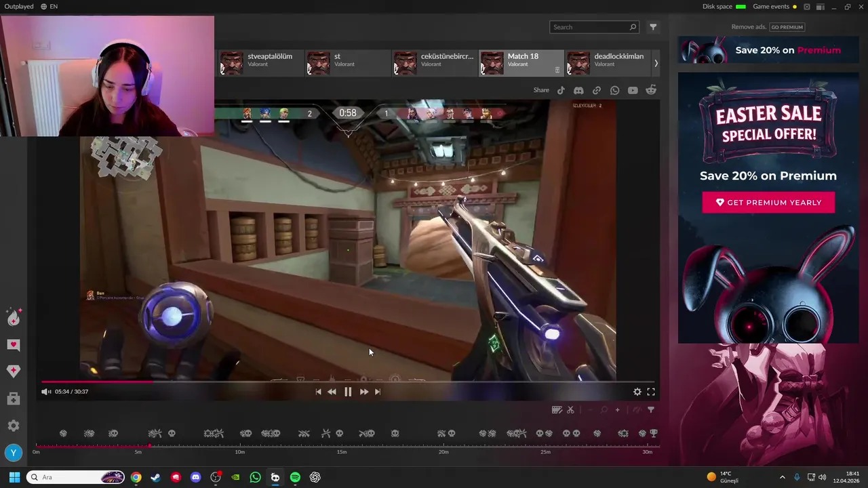Open the filter next to Search
This screenshot has width=868, height=488.
coord(653,27)
